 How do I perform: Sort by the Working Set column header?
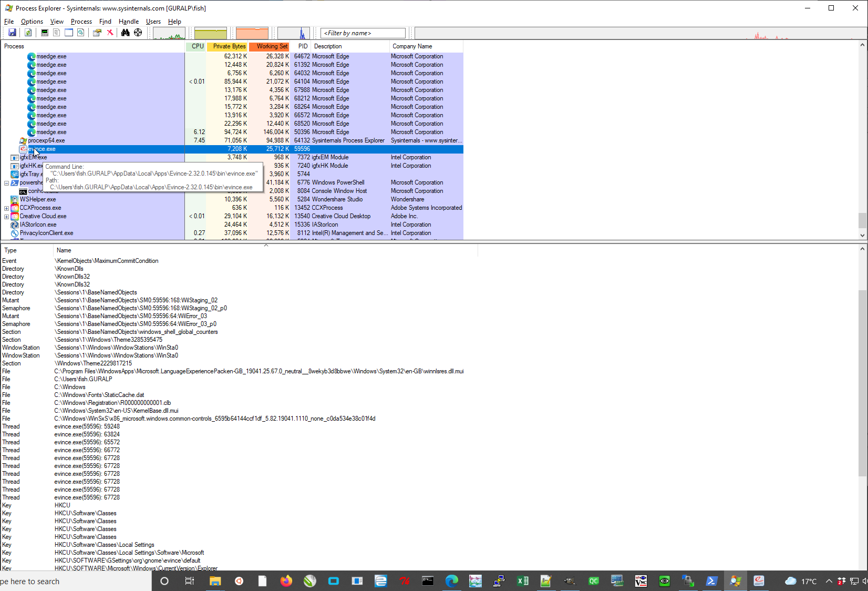point(270,46)
